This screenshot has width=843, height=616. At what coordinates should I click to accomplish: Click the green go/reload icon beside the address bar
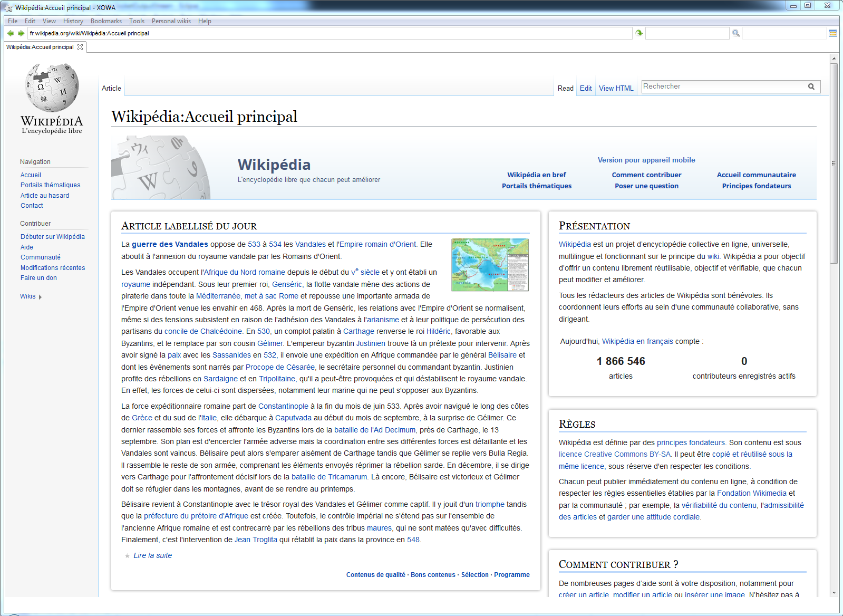(639, 33)
